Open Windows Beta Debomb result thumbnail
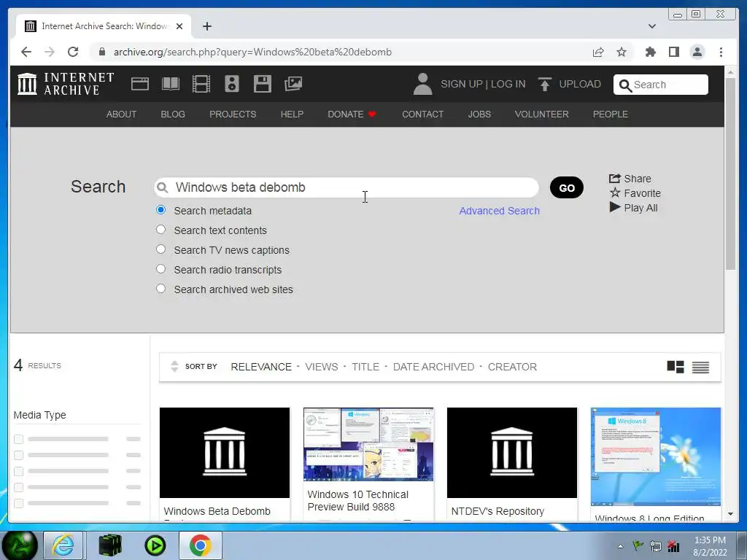The image size is (747, 560). tap(225, 452)
